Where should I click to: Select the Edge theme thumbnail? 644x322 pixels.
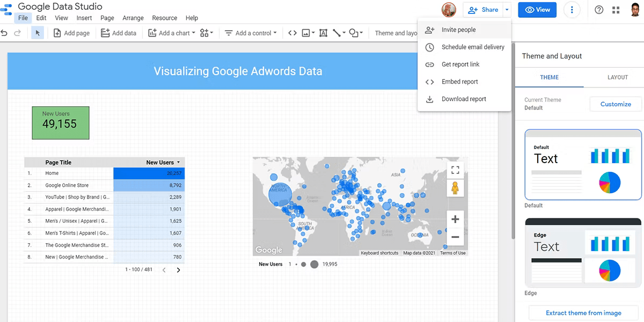tap(583, 252)
